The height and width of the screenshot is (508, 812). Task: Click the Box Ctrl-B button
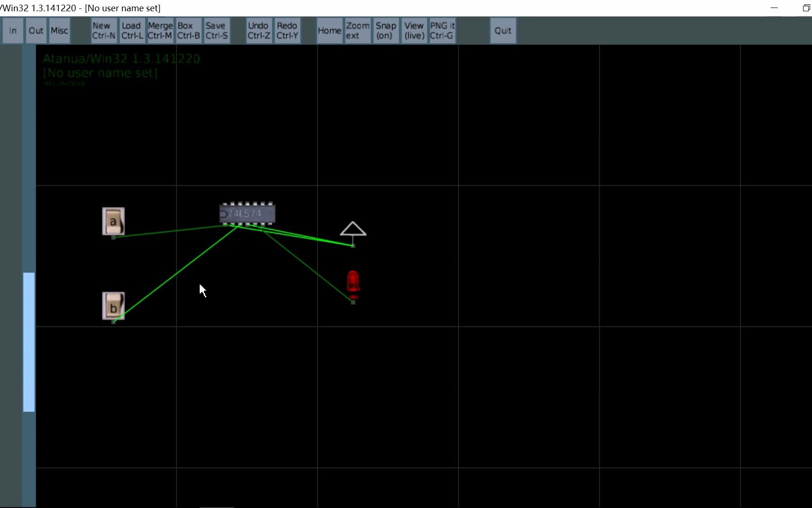point(189,31)
